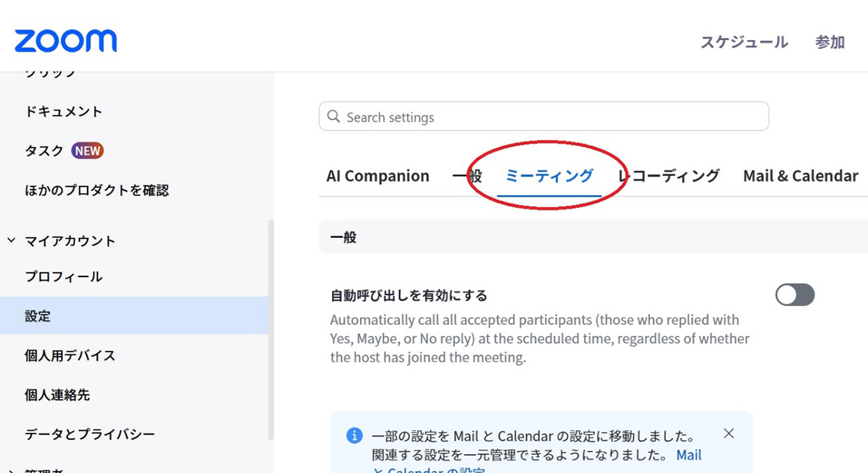868x473 pixels.
Task: Open 個人用デバイス in the sidebar
Action: coord(70,356)
